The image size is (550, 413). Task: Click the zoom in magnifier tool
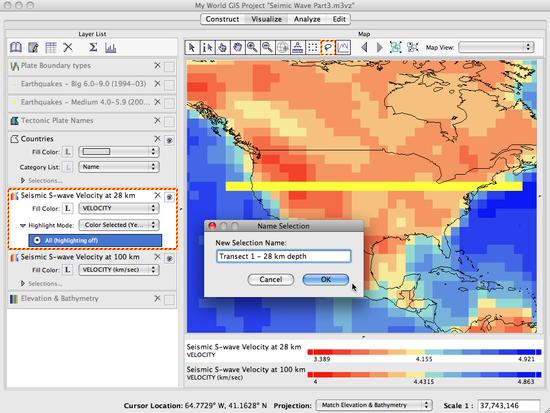pyautogui.click(x=252, y=47)
